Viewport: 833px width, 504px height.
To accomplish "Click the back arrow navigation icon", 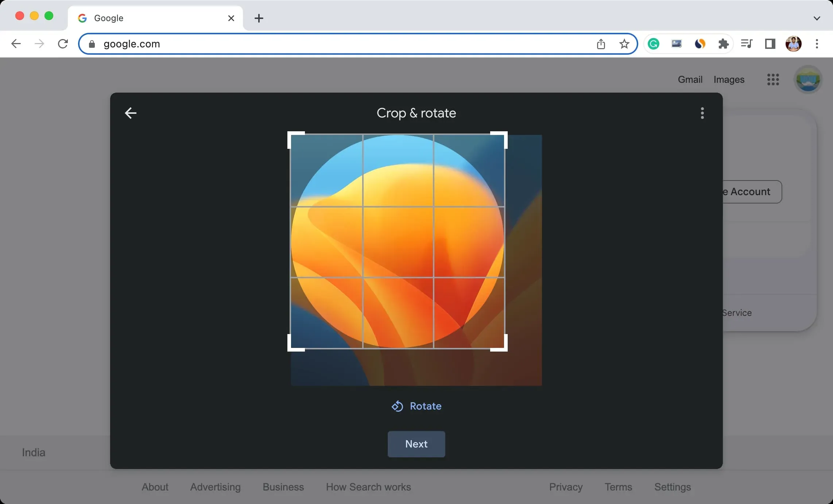I will (x=130, y=113).
